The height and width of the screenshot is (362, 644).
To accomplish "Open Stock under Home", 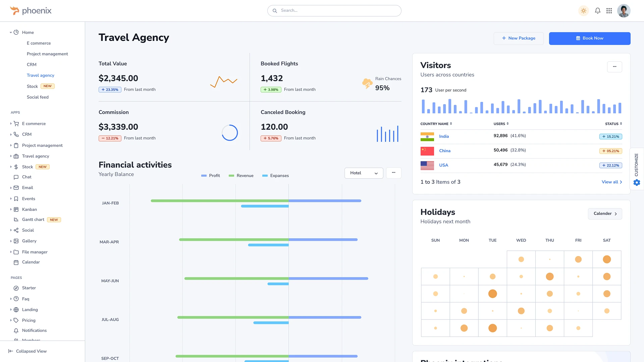I will 32,86.
